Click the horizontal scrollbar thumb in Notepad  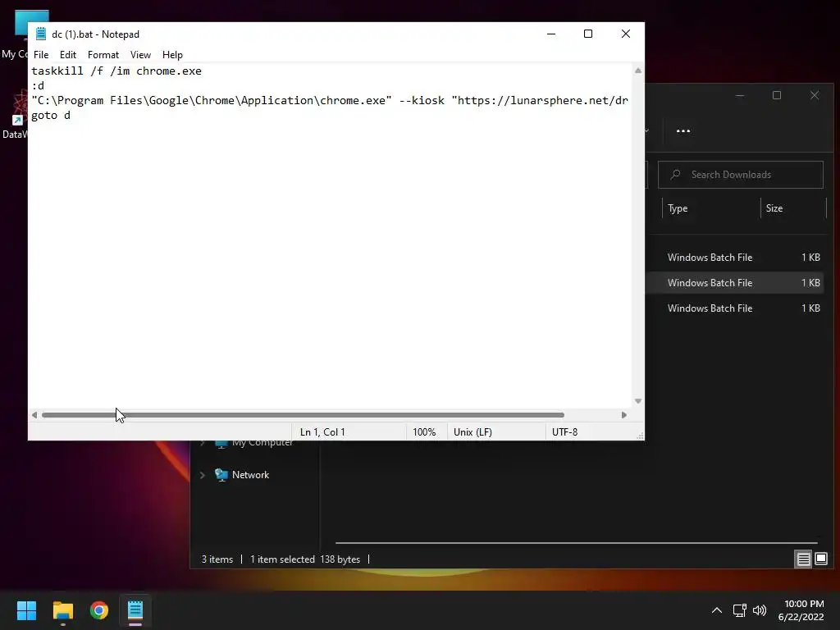pos(304,415)
